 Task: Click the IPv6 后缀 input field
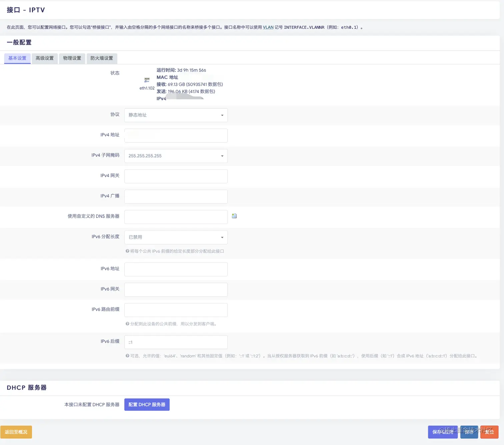[176, 342]
